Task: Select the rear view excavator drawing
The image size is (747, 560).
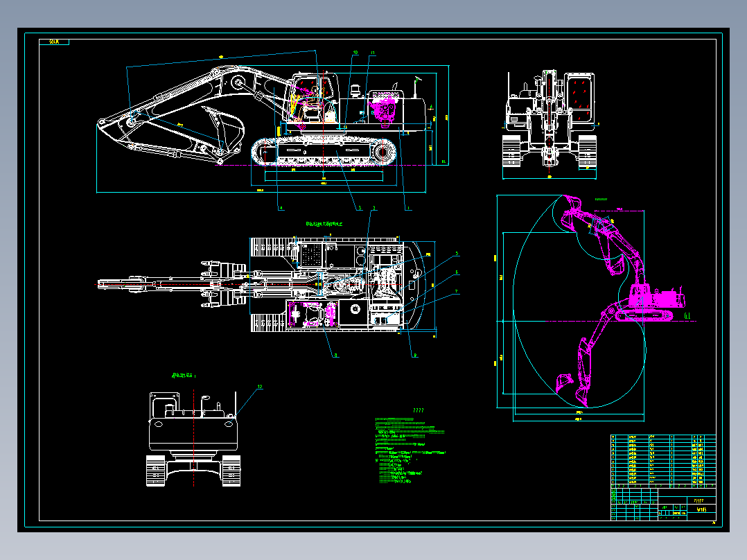Action: (193, 439)
